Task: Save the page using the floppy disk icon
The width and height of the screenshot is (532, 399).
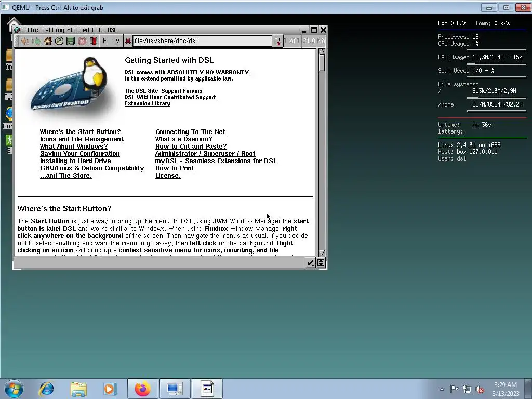Action: (71, 41)
